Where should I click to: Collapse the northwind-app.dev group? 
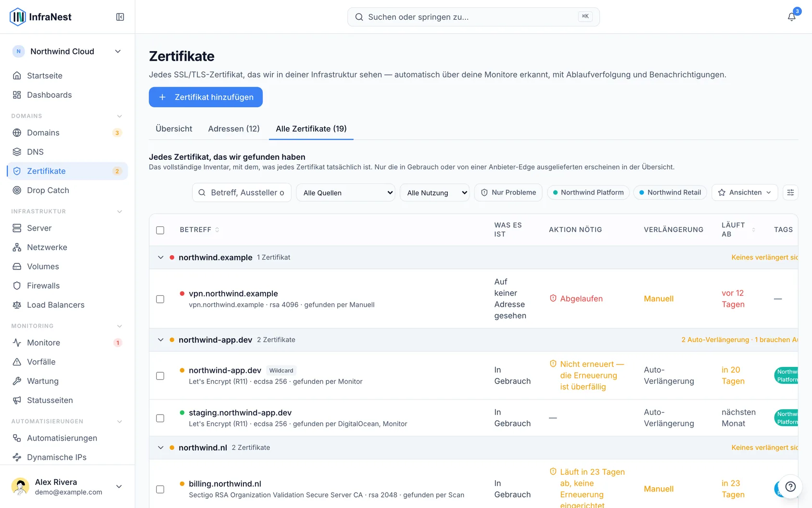pos(161,340)
